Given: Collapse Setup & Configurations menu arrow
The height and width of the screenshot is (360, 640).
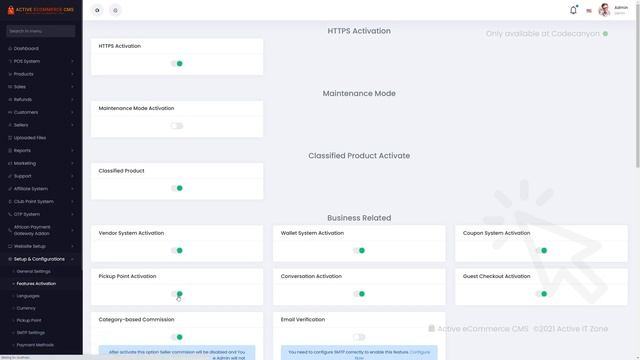Looking at the screenshot, I should tap(72, 259).
